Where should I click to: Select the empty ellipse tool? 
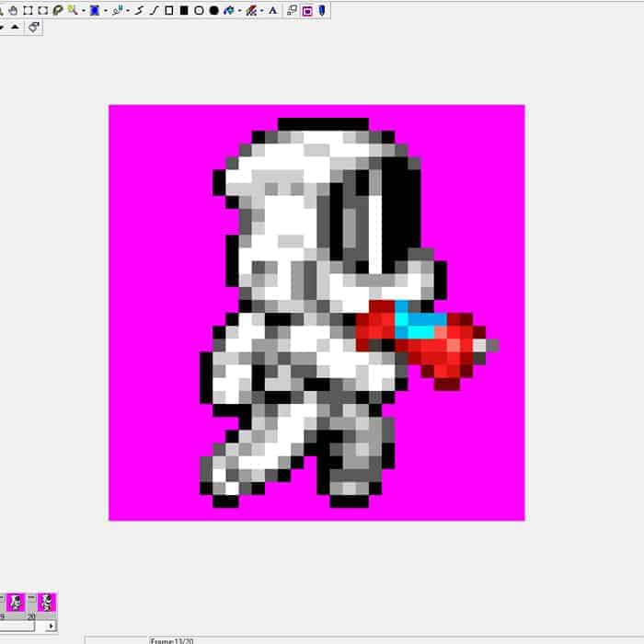point(199,11)
